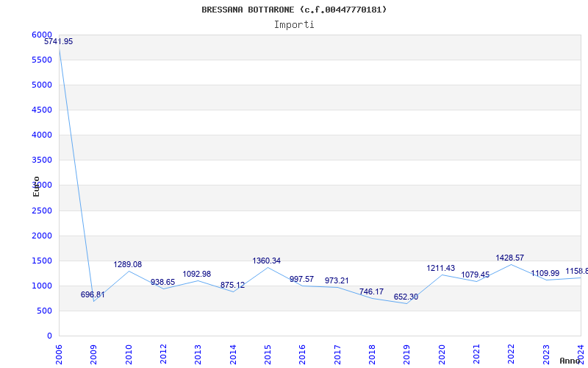Click the 2018 year axis label
This screenshot has width=588, height=368.
click(372, 354)
